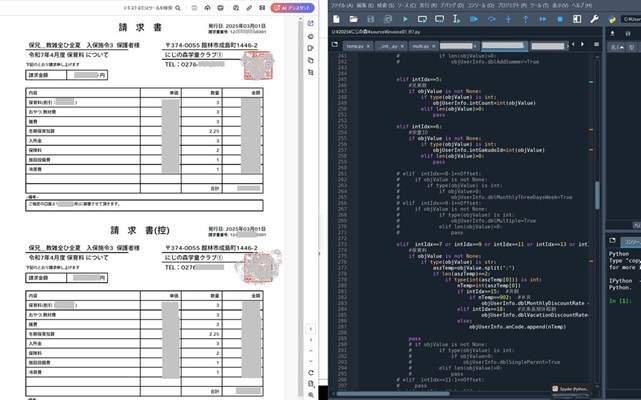Open the ファイル menu in Spyder
Image resolution: width=641 pixels, height=400 pixels.
click(x=342, y=5)
